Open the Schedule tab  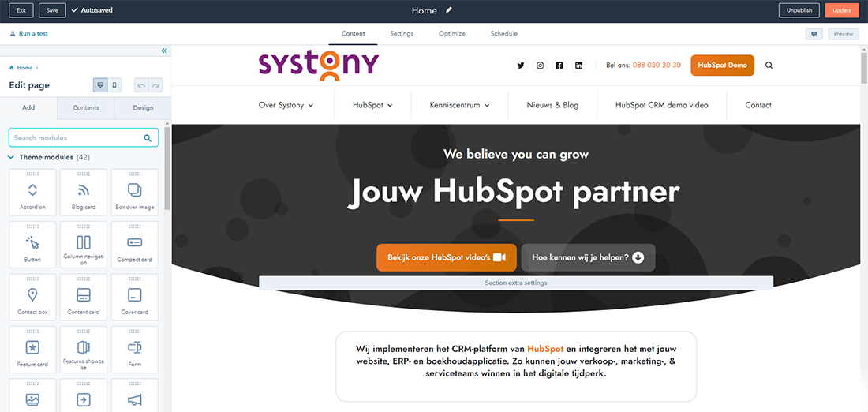tap(503, 34)
